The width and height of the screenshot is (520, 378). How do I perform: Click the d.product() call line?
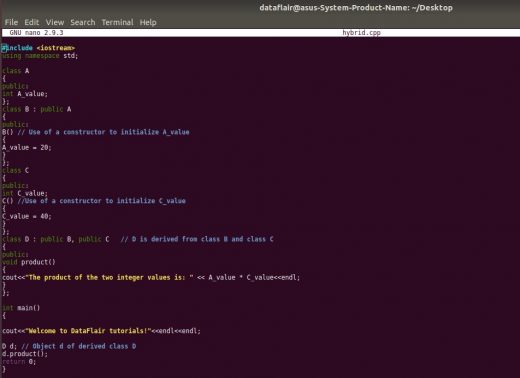pyautogui.click(x=25, y=354)
